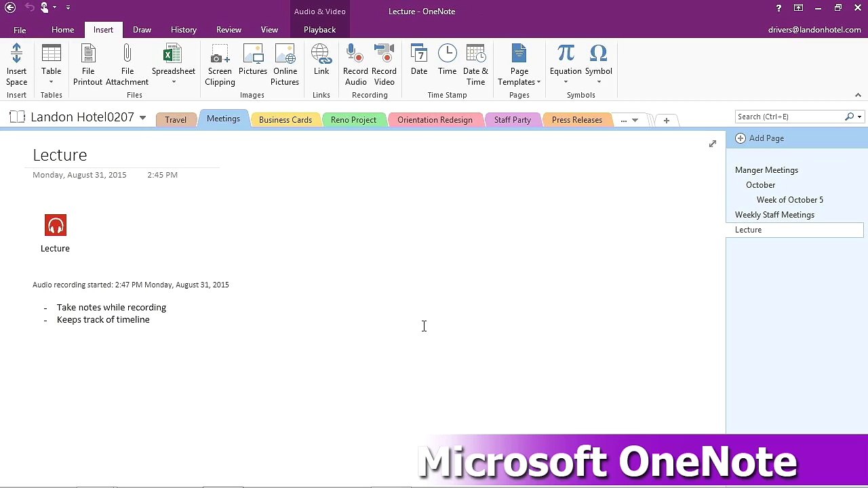Click the Take notes while recording line
868x488 pixels.
[111, 308]
